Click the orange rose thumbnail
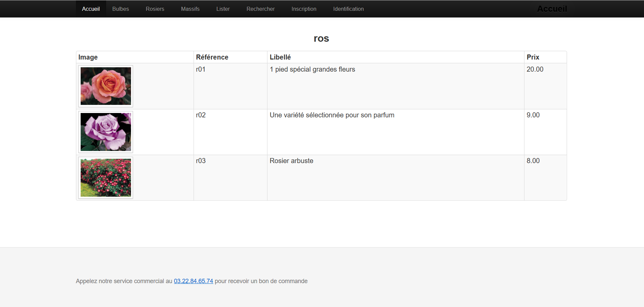The width and height of the screenshot is (644, 307). click(x=106, y=86)
